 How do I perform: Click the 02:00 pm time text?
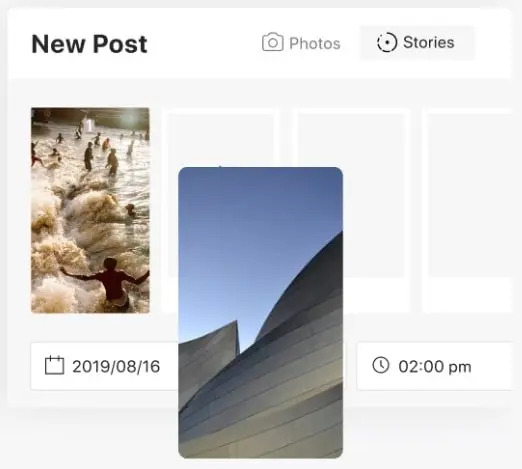click(435, 367)
